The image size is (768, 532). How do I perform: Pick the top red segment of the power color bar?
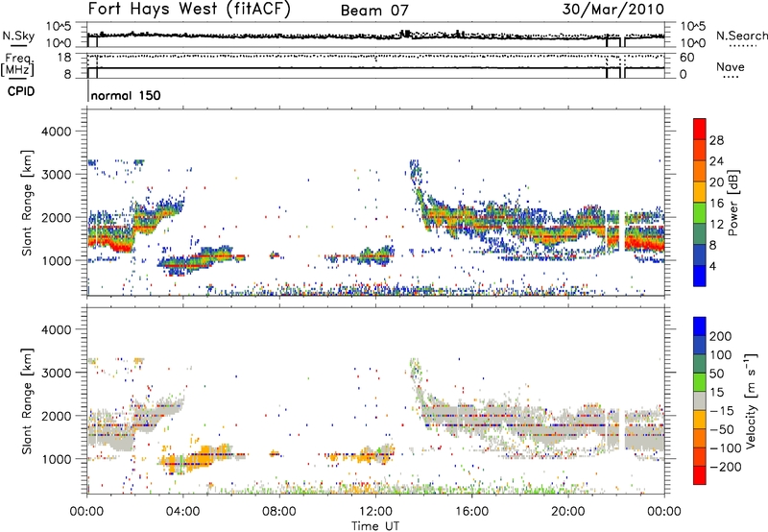click(x=700, y=129)
